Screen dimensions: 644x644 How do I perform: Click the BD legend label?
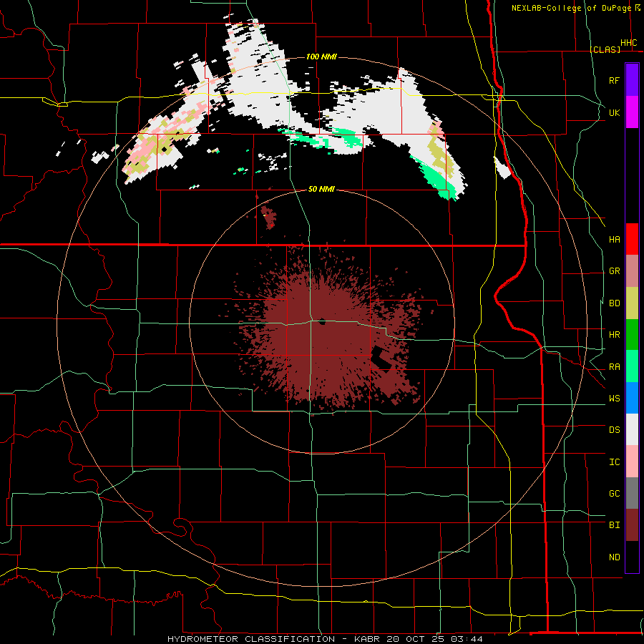pos(614,303)
